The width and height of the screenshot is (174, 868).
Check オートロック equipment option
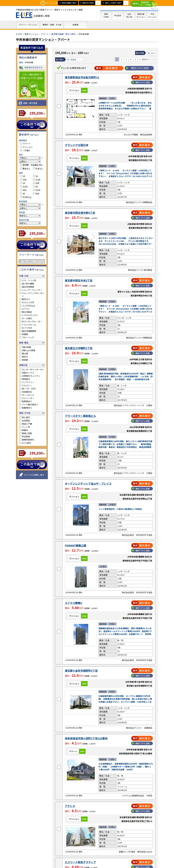[20, 395]
